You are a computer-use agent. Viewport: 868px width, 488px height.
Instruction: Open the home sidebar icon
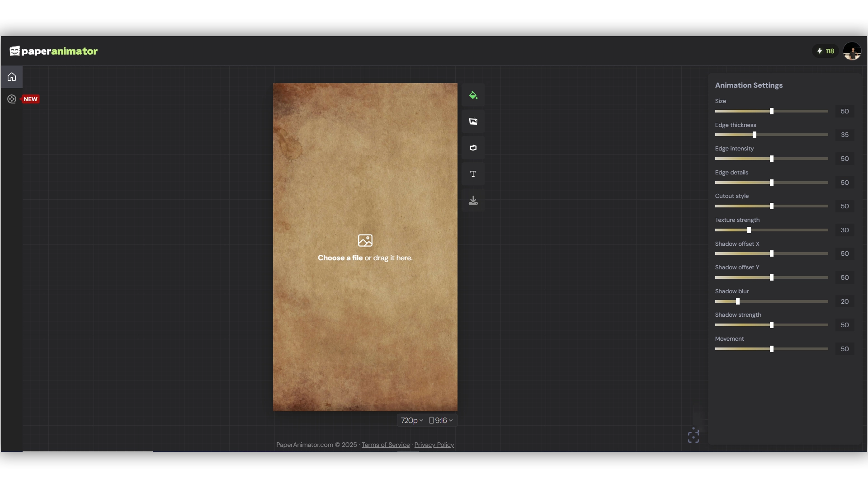12,77
